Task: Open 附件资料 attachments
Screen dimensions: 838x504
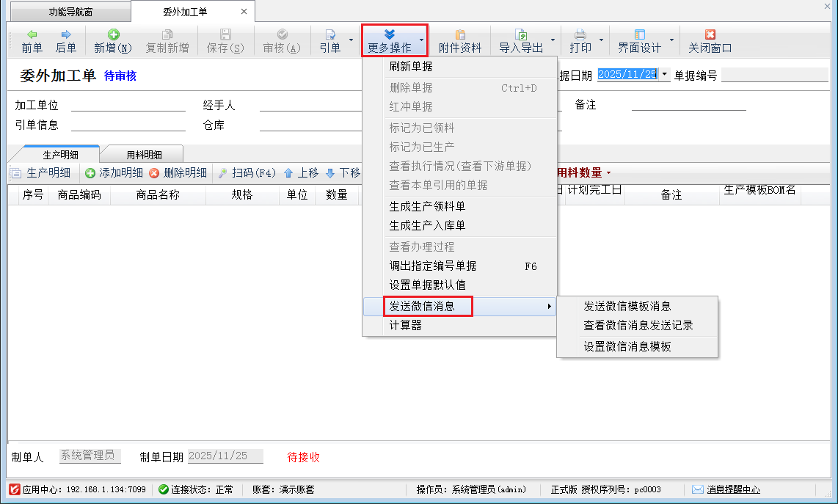Action: (460, 41)
